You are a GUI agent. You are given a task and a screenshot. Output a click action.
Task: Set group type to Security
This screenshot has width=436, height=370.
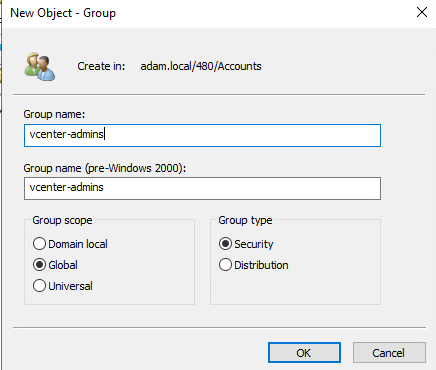tap(246, 244)
